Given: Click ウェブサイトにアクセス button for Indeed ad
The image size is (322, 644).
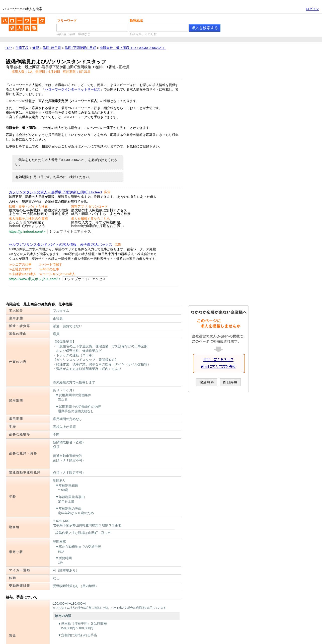Looking at the screenshot, I should (x=70, y=232).
